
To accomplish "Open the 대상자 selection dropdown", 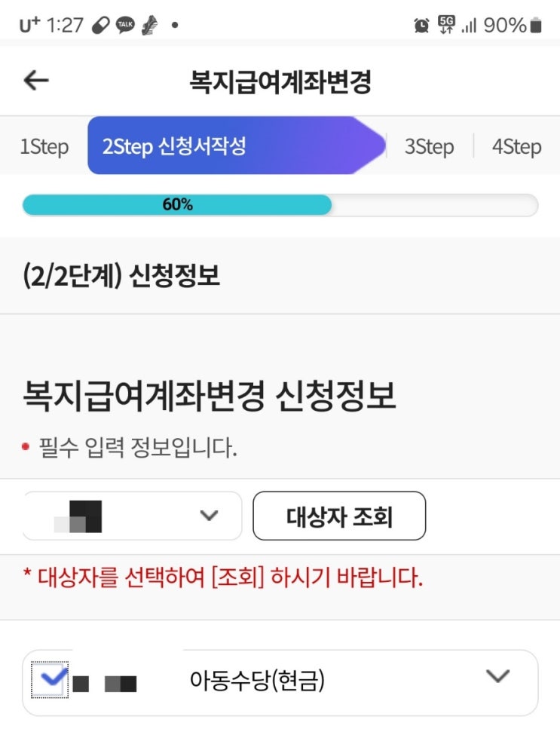I will (133, 516).
